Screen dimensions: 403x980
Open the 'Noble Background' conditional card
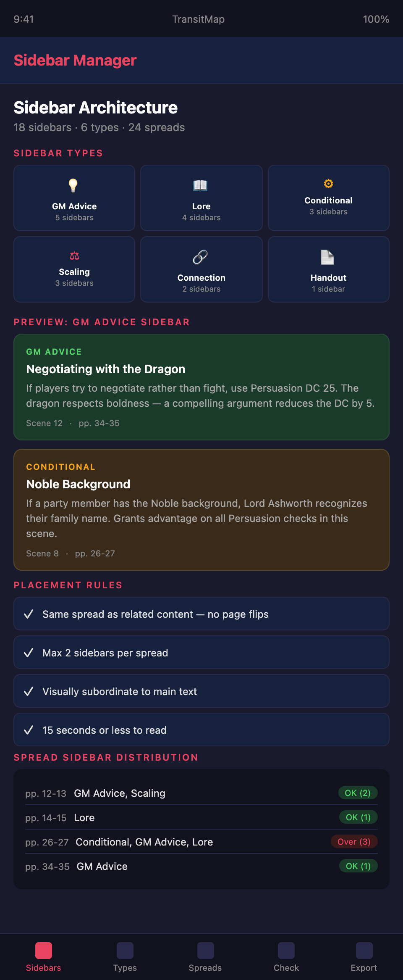tap(201, 509)
